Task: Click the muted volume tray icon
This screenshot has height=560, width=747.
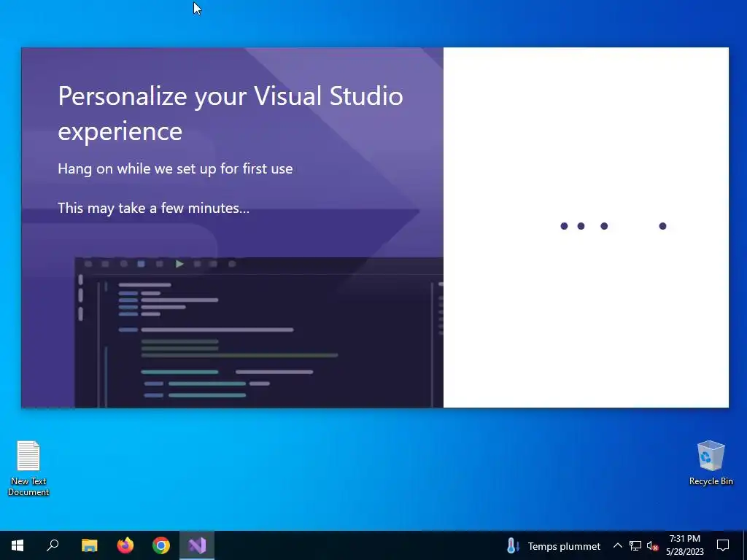Action: click(x=653, y=545)
